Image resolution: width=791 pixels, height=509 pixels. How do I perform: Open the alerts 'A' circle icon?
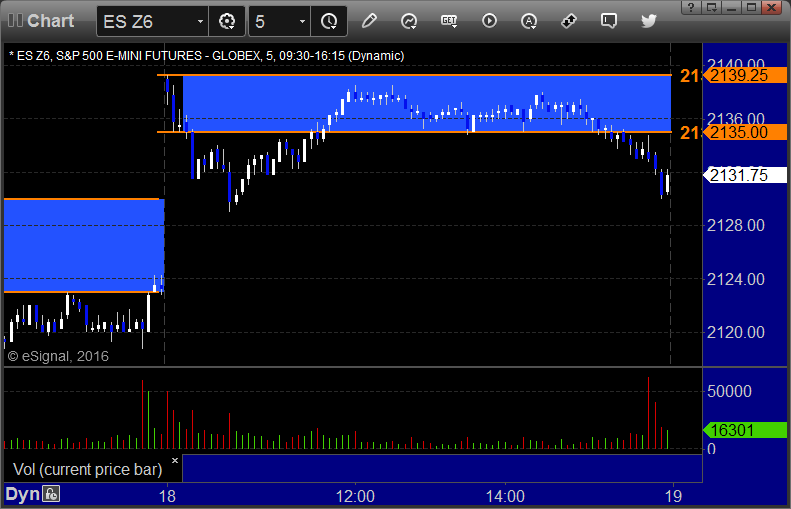(529, 21)
